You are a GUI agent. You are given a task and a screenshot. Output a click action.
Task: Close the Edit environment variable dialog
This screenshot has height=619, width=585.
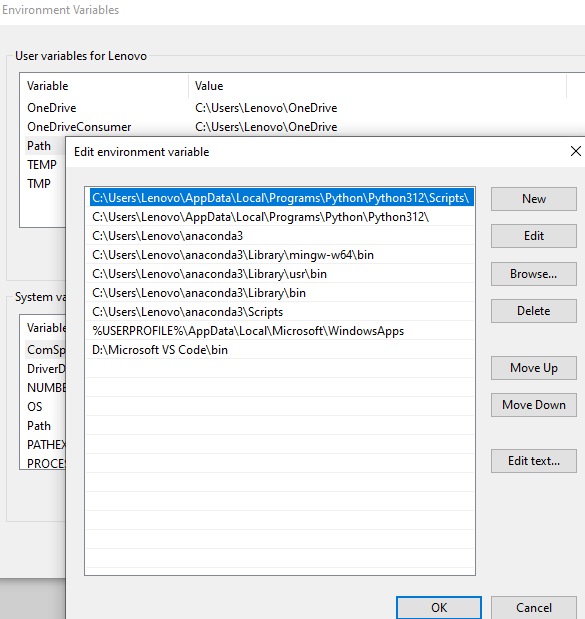click(575, 151)
